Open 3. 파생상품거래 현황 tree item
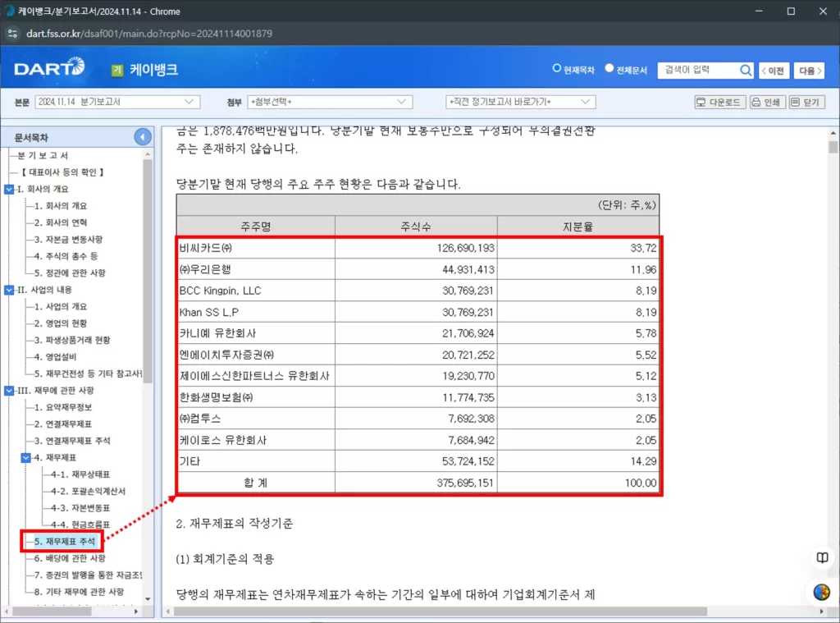 [72, 340]
